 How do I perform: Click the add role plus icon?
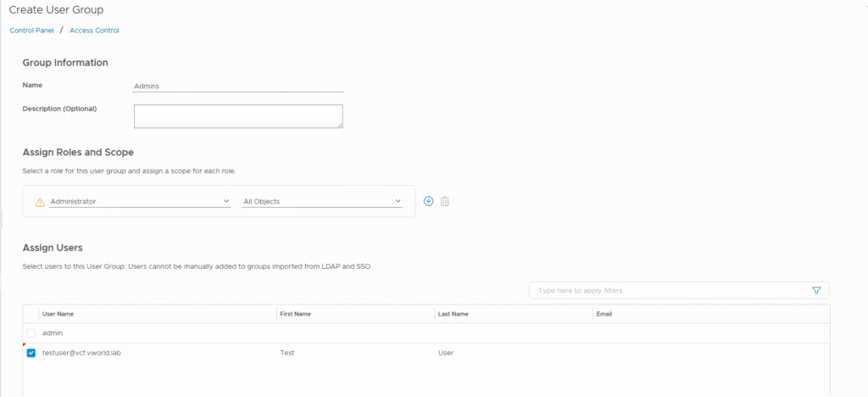428,201
